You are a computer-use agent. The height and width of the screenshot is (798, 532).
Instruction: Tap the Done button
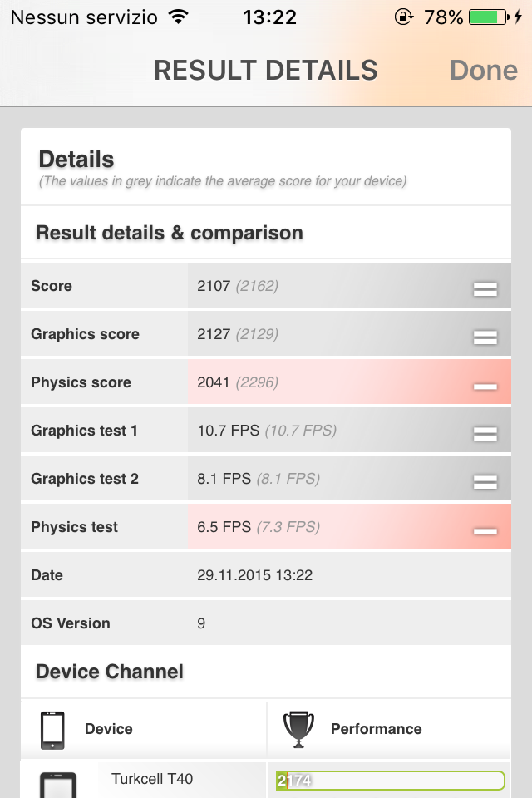point(484,70)
